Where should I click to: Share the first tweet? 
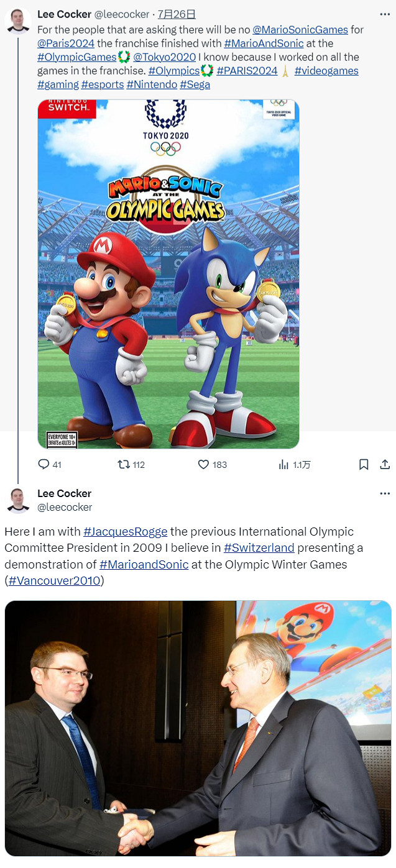[x=385, y=464]
